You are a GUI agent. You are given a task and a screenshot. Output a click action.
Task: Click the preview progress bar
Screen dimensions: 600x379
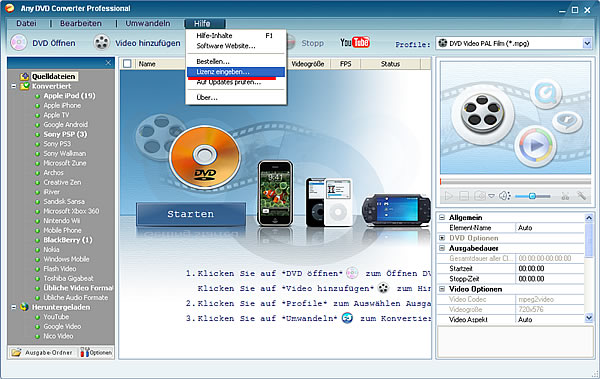[515, 181]
